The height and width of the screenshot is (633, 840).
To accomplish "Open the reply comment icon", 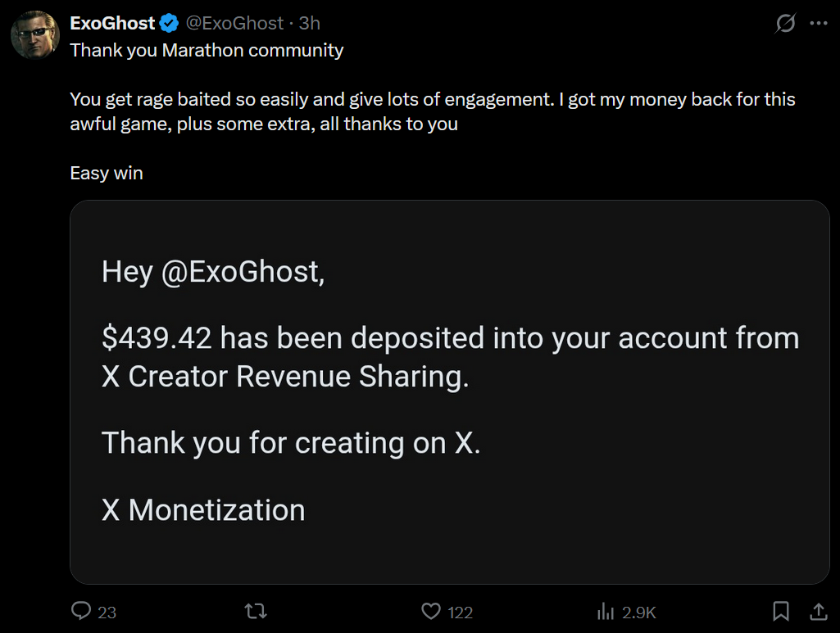I will click(81, 611).
